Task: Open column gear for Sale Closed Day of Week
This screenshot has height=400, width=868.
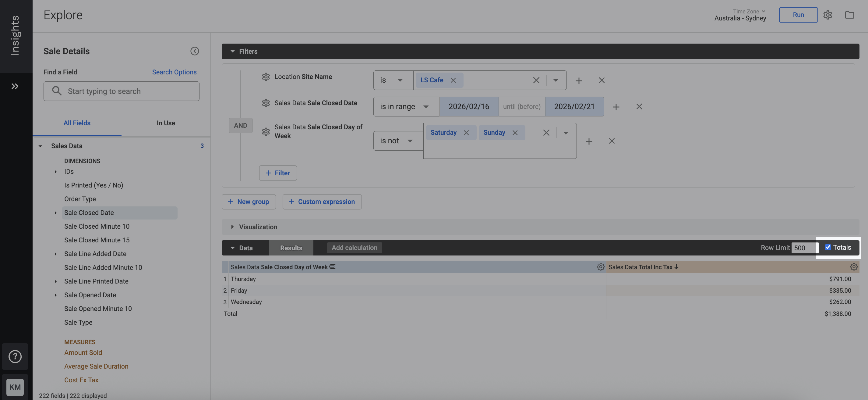Action: tap(601, 267)
